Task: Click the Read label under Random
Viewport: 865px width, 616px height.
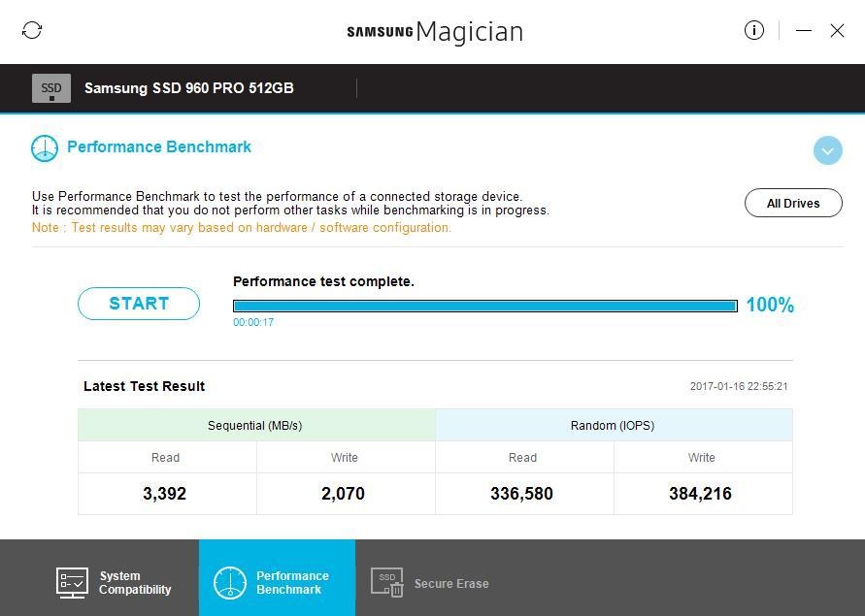Action: tap(522, 457)
